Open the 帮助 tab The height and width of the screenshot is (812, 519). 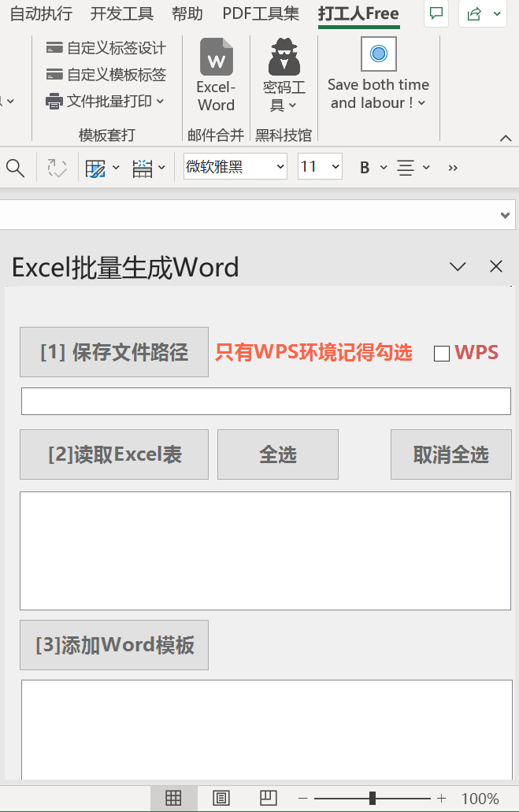point(187,13)
